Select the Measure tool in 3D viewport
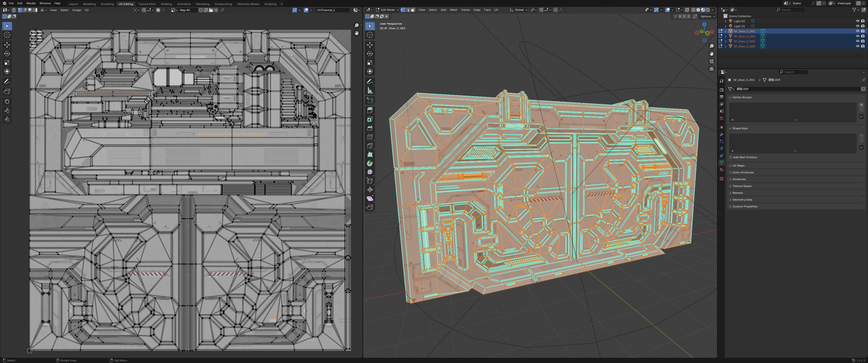The image size is (868, 363). click(370, 90)
